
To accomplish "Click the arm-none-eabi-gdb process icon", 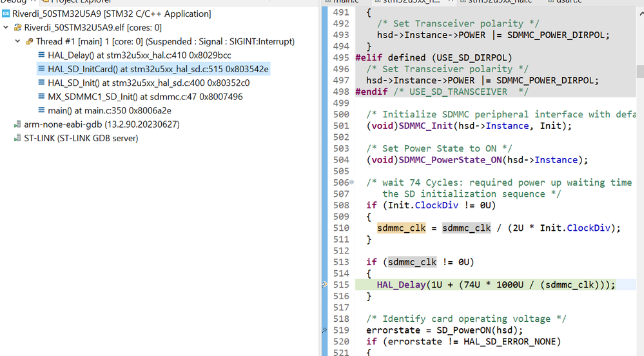I will (x=17, y=124).
